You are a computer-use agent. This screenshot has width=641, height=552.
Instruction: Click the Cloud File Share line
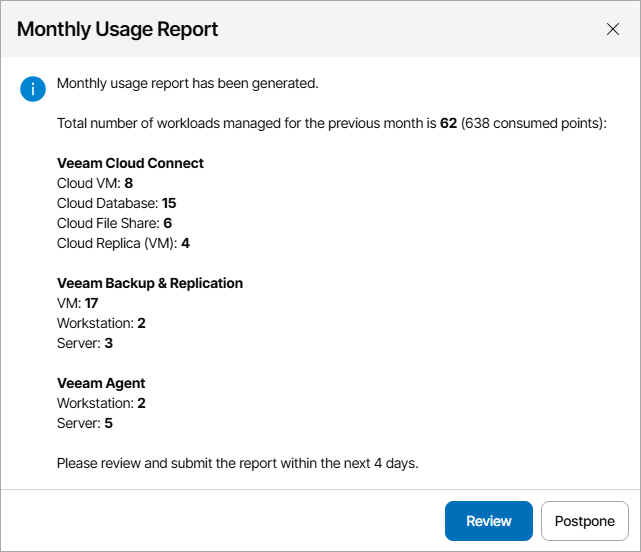[114, 223]
